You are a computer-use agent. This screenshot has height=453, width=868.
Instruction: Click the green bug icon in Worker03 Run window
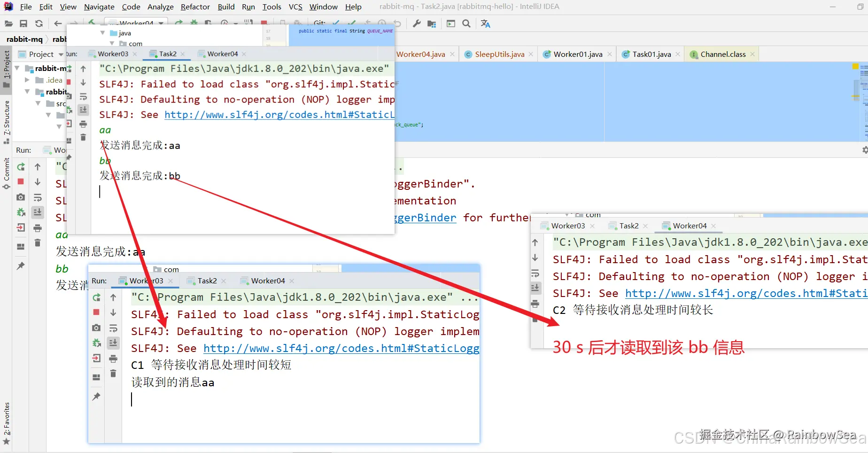(x=96, y=343)
